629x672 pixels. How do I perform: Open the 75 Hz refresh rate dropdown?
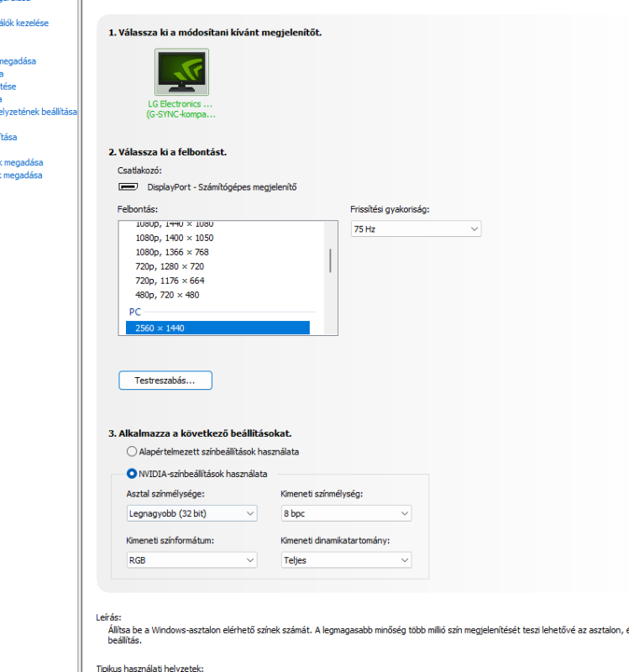(416, 228)
